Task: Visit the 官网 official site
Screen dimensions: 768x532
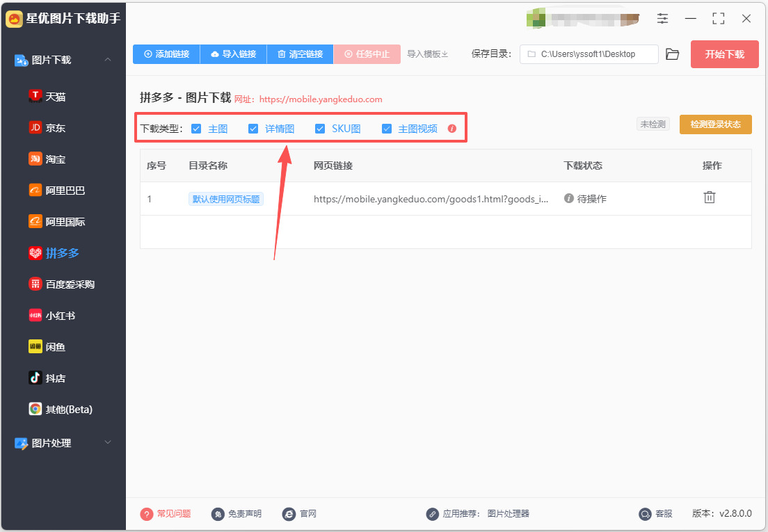Action: [299, 514]
